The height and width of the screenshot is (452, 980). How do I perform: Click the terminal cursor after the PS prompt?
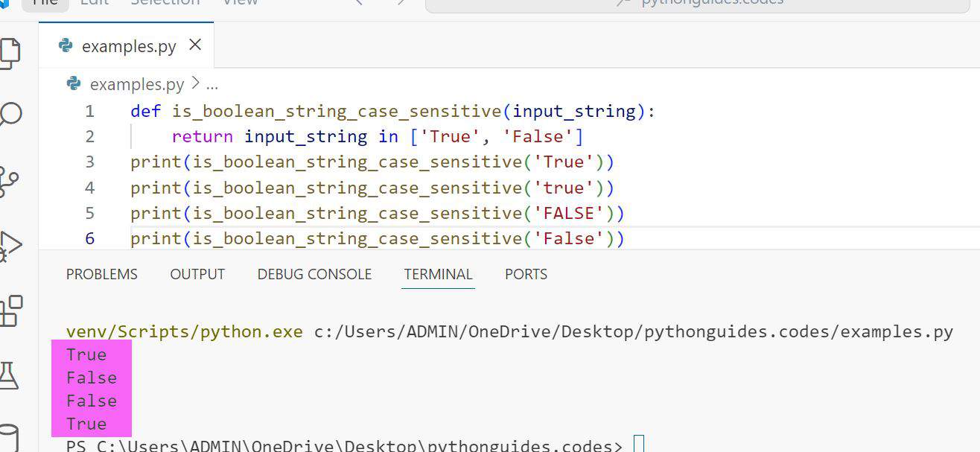[638, 445]
